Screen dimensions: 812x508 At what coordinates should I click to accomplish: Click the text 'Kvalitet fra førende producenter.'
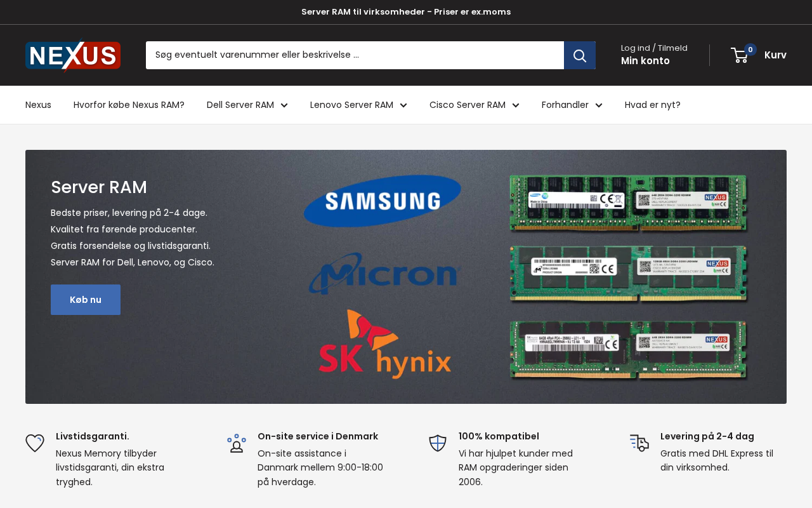click(124, 229)
